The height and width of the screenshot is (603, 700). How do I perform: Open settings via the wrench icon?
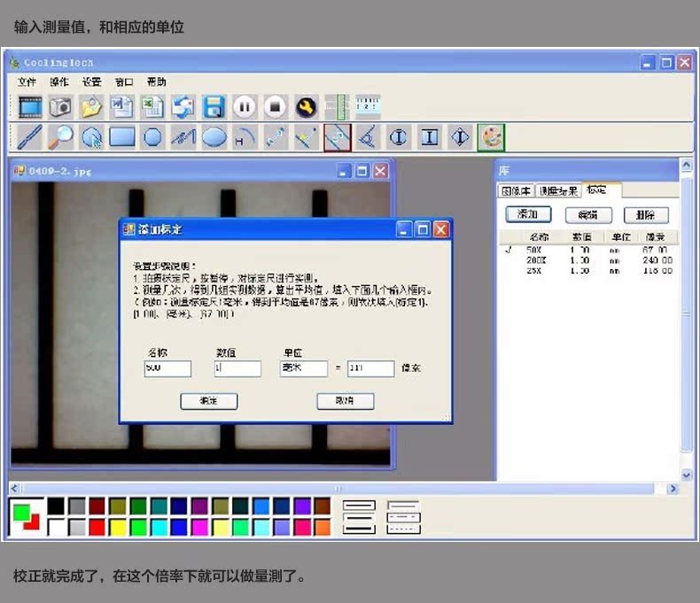click(307, 108)
